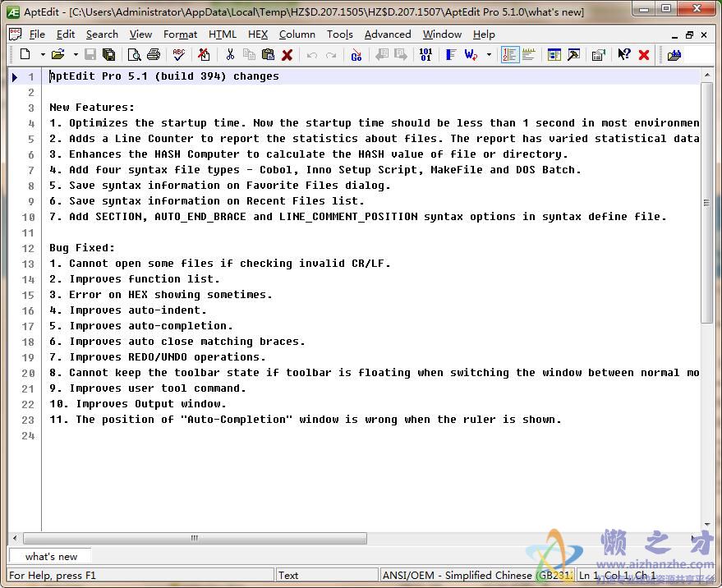Click the ANSI/OEM encoding status panel
Image resolution: width=722 pixels, height=588 pixels.
(477, 575)
